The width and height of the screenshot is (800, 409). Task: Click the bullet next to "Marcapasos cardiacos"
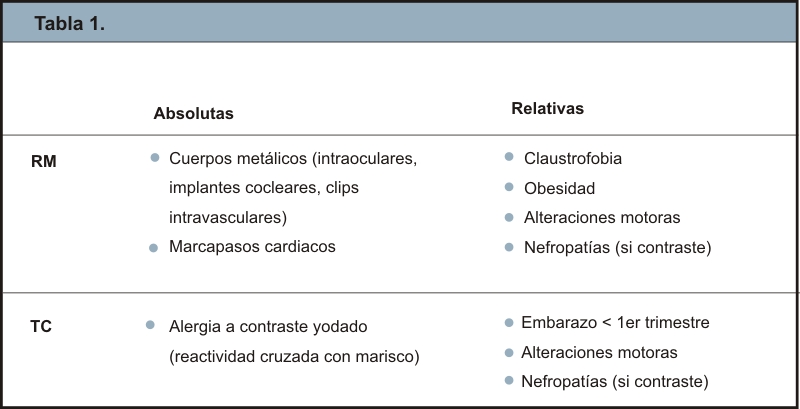pos(154,247)
